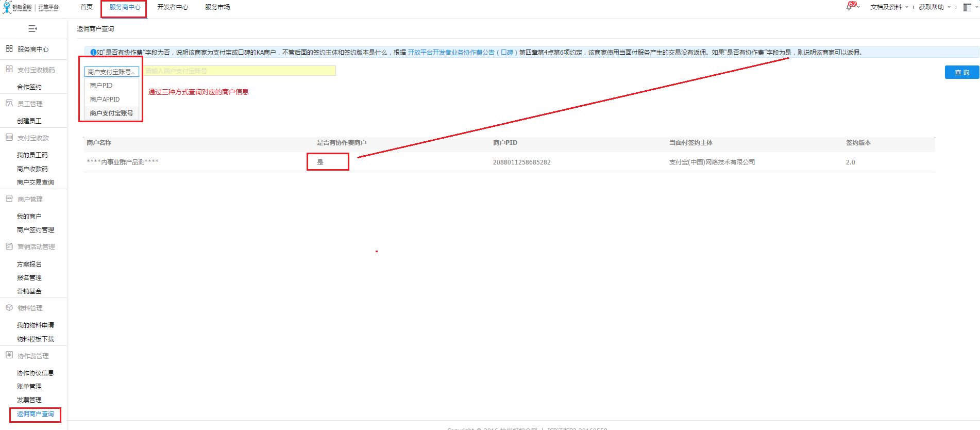
Task: Switch to the 服务商中心 top tab
Action: click(125, 7)
